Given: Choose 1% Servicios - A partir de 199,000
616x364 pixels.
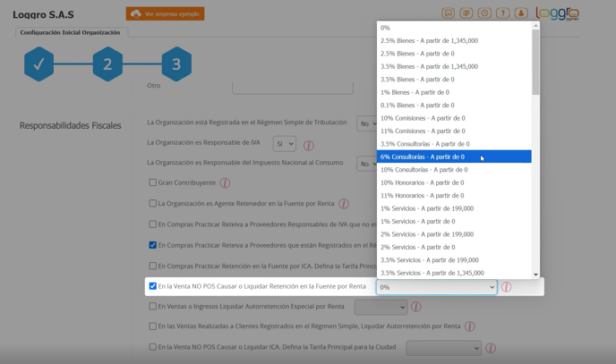Looking at the screenshot, I should 454,208.
